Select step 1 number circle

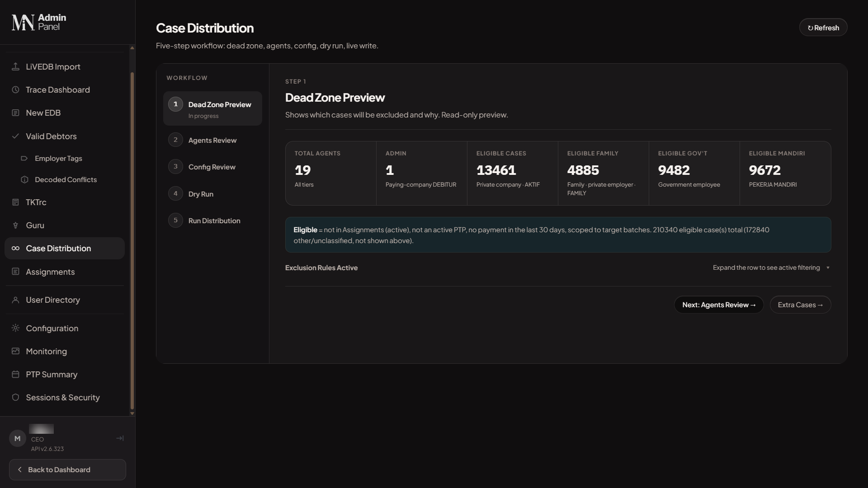[x=175, y=104]
